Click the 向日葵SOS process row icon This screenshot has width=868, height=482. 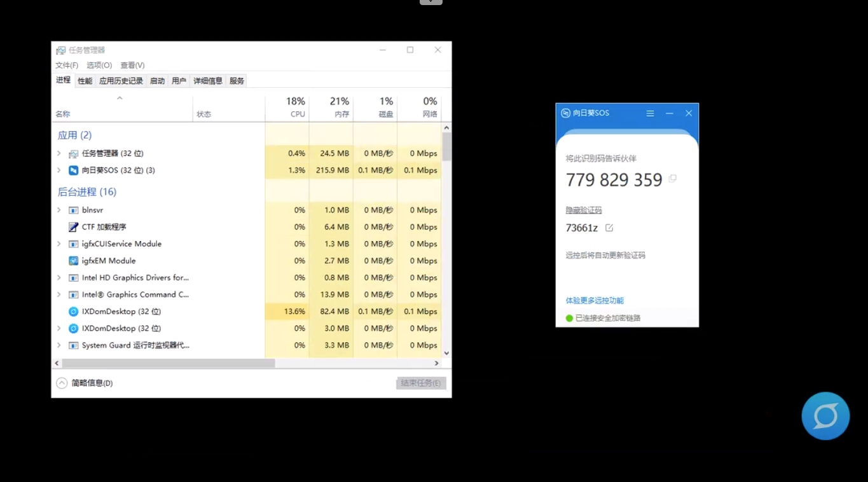tap(73, 170)
